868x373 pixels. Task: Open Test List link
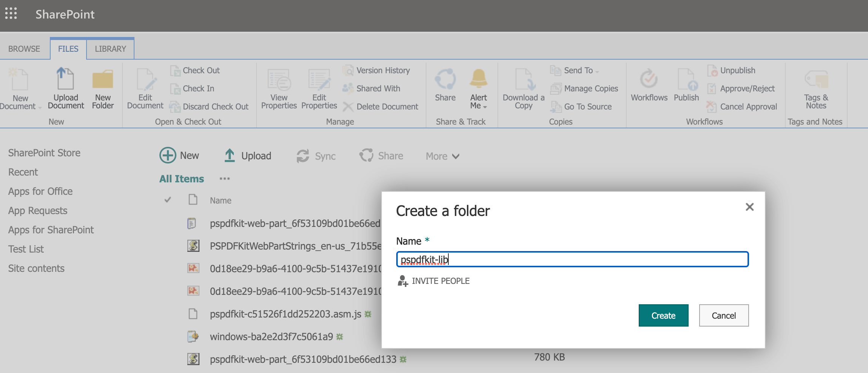(26, 249)
